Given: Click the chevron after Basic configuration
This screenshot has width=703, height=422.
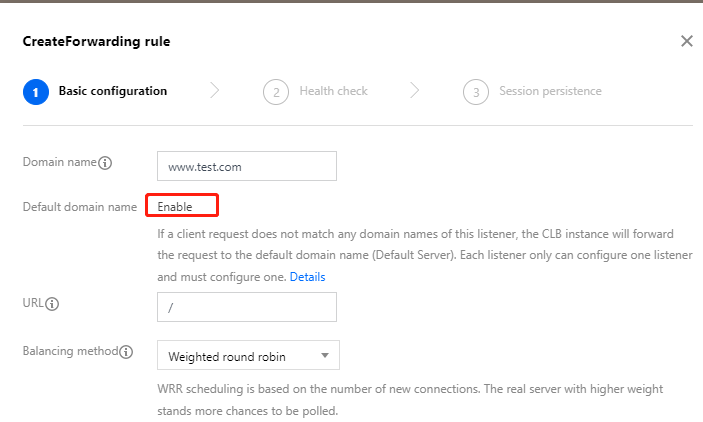Looking at the screenshot, I should (214, 91).
